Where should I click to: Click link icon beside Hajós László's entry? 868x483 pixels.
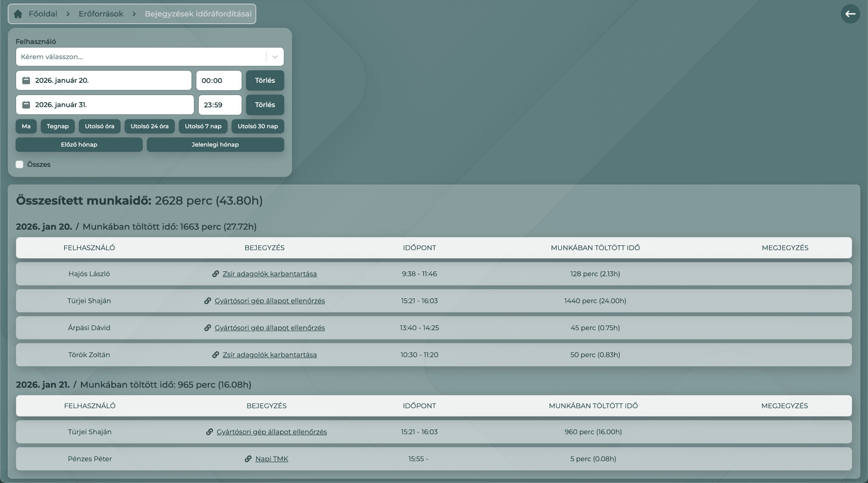216,274
